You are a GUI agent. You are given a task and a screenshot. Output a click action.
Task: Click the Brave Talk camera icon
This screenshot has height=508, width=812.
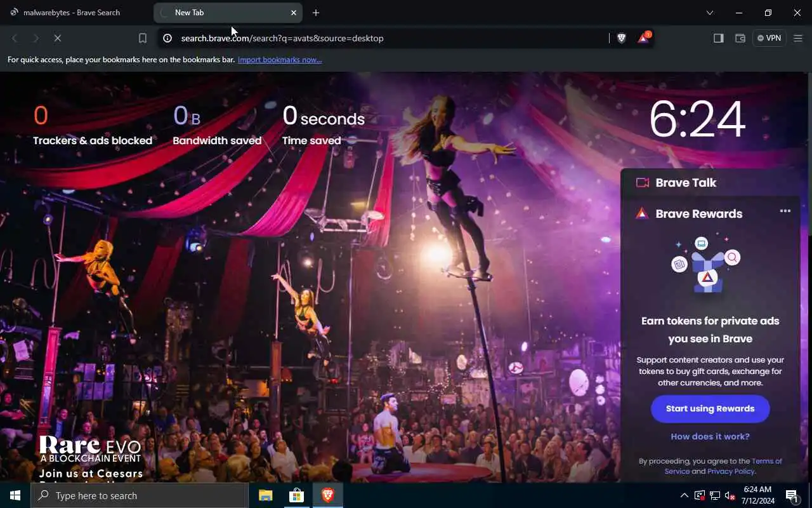[643, 183]
